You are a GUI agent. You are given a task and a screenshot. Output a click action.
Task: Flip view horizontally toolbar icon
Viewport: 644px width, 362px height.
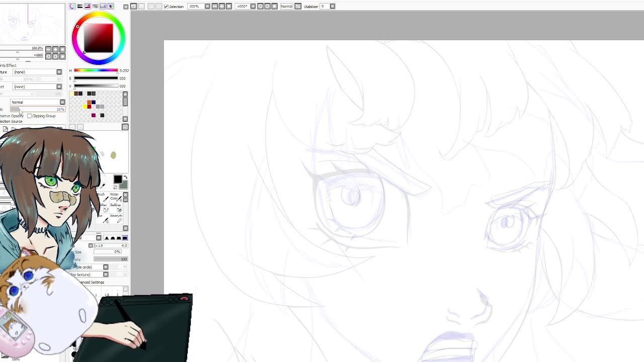298,6
